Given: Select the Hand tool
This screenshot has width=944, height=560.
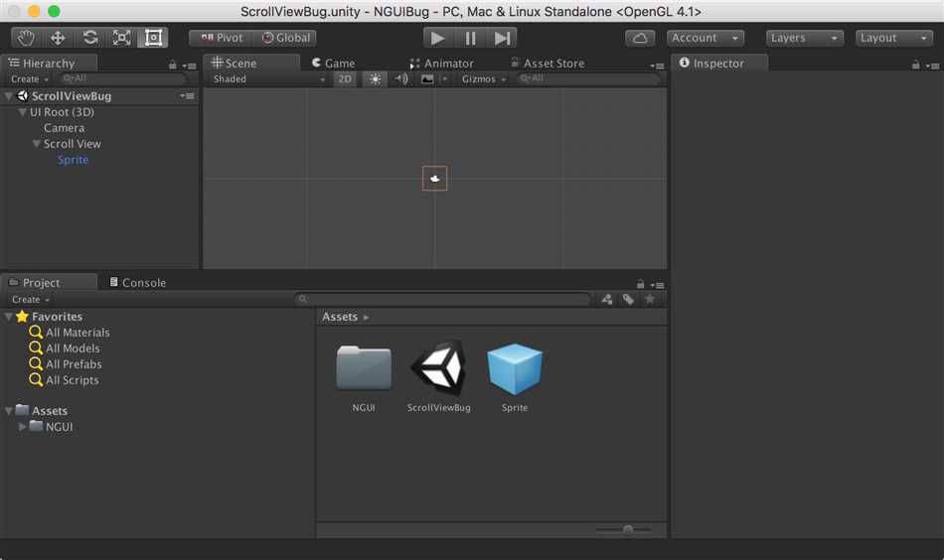Looking at the screenshot, I should (x=25, y=38).
